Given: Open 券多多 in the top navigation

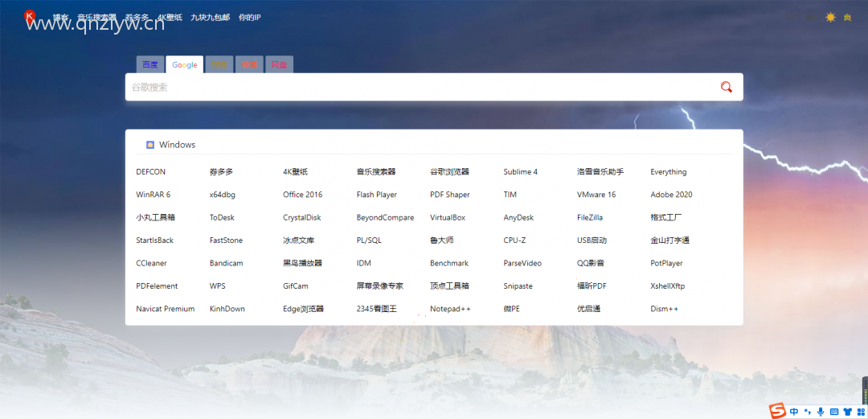Looking at the screenshot, I should [137, 18].
